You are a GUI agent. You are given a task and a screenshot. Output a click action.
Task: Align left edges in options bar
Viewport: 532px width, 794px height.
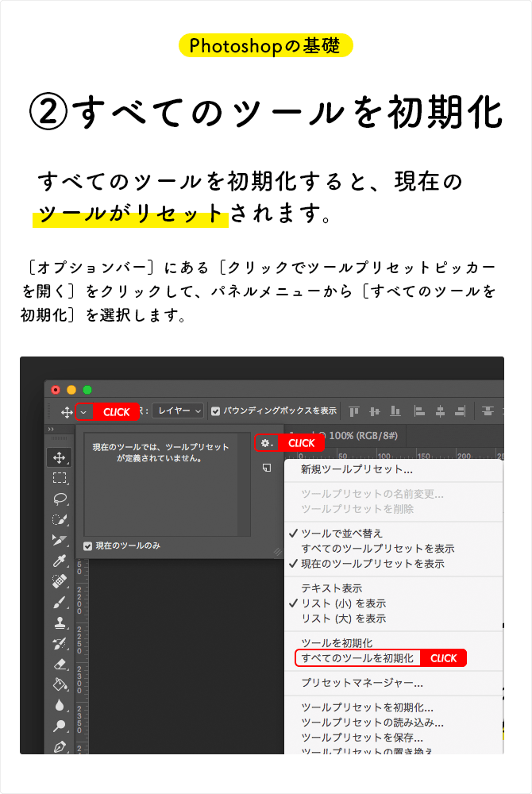[x=419, y=411]
